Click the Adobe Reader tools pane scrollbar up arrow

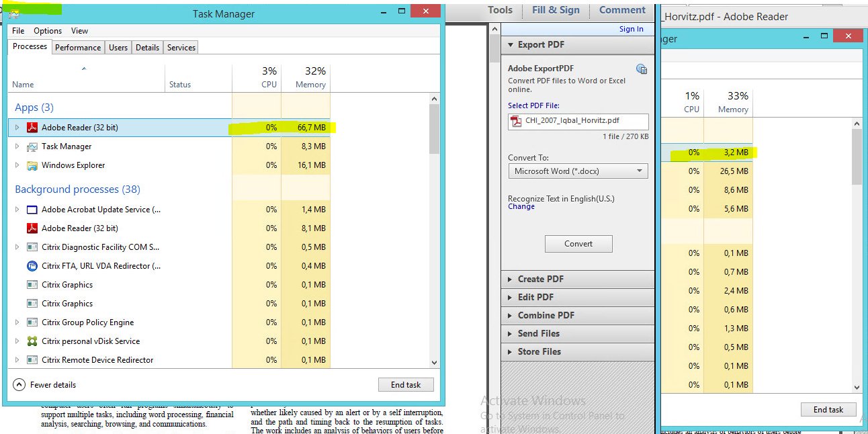coord(495,29)
